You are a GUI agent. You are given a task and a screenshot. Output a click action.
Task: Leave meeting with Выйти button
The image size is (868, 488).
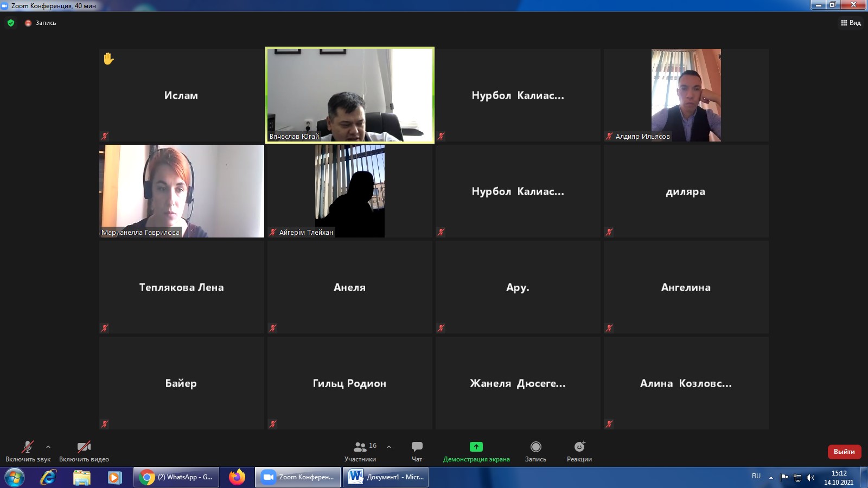(x=844, y=452)
